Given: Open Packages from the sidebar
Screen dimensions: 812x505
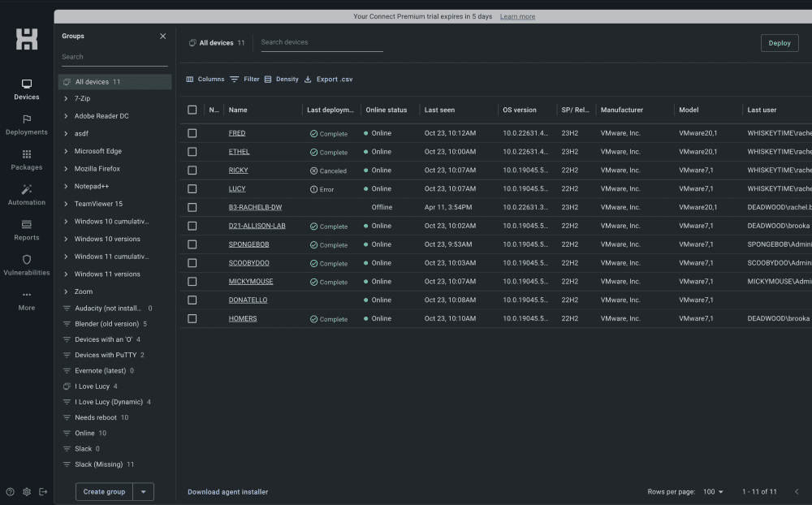Looking at the screenshot, I should pyautogui.click(x=27, y=160).
